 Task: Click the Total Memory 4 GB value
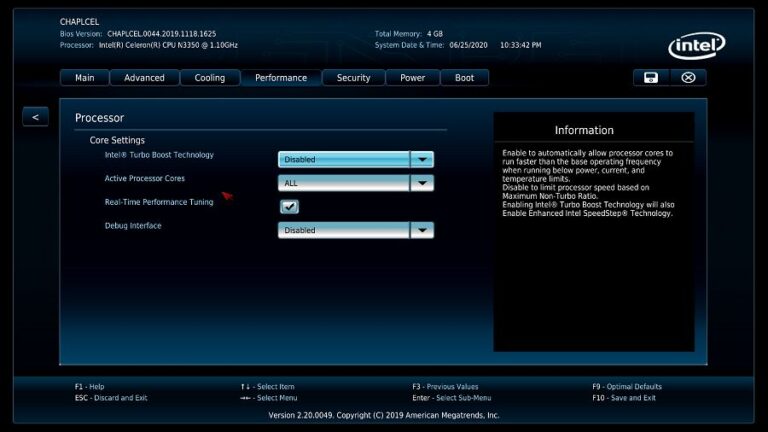click(x=435, y=34)
